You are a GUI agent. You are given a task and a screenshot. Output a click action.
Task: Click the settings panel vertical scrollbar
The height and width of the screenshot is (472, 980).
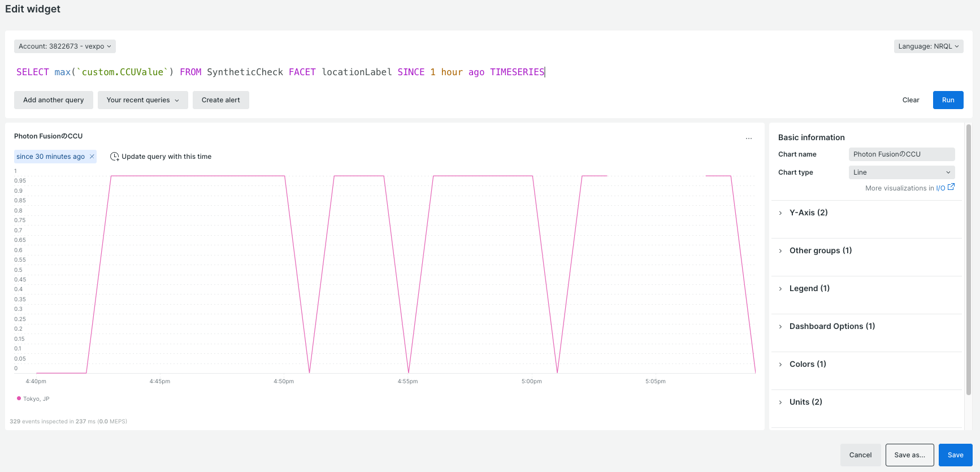[969, 260]
